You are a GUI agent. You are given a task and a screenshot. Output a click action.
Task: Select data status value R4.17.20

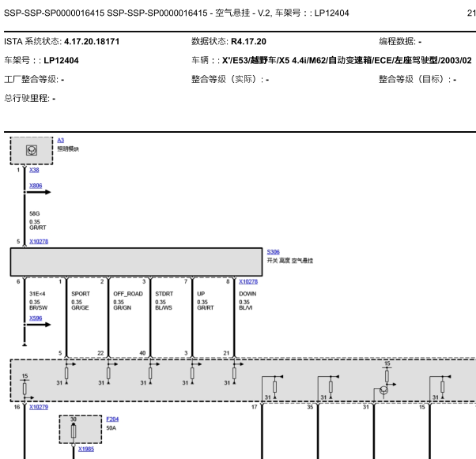click(x=248, y=42)
